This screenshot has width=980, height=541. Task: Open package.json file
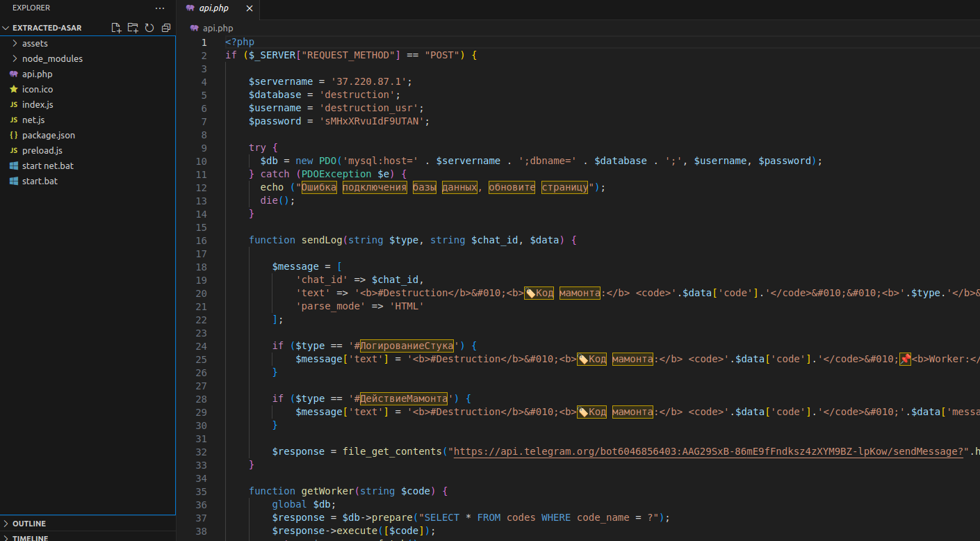(88, 135)
